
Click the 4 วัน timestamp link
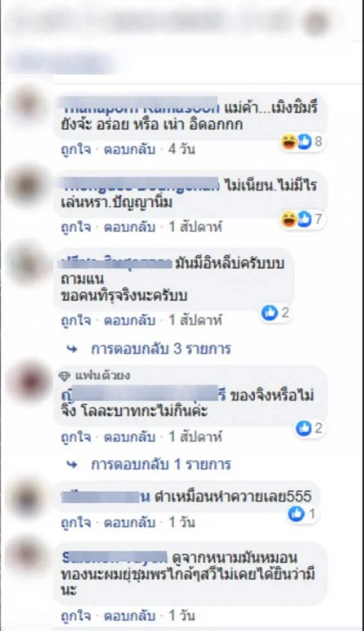(x=182, y=150)
